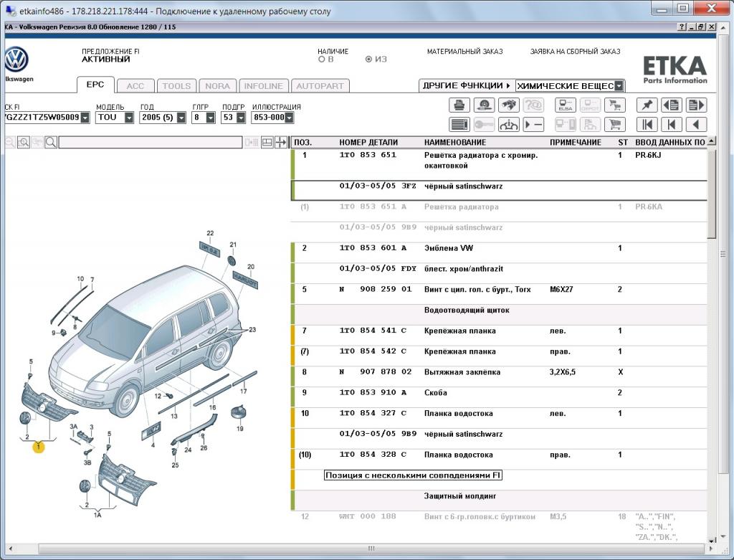This screenshot has height=560, width=734.
Task: Jump to first illustration bar-arrow icon
Action: point(647,125)
